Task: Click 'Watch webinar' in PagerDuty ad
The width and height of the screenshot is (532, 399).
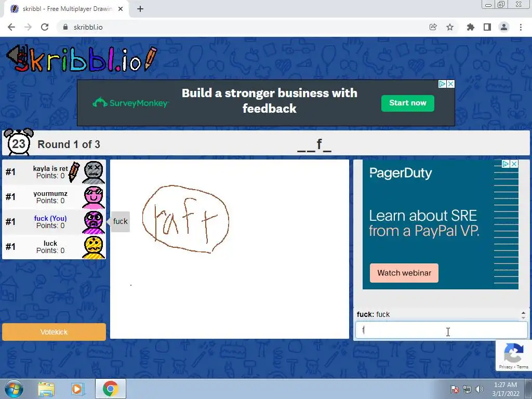Action: [x=404, y=273]
